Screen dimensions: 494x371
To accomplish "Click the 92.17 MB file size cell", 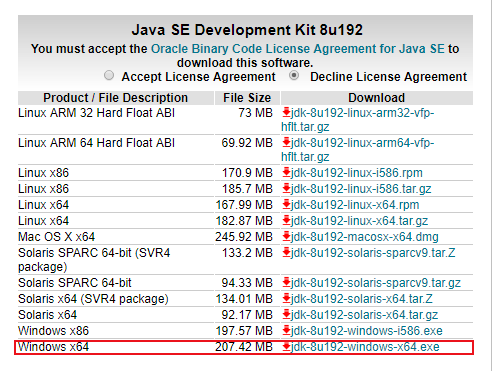I will pos(247,315).
